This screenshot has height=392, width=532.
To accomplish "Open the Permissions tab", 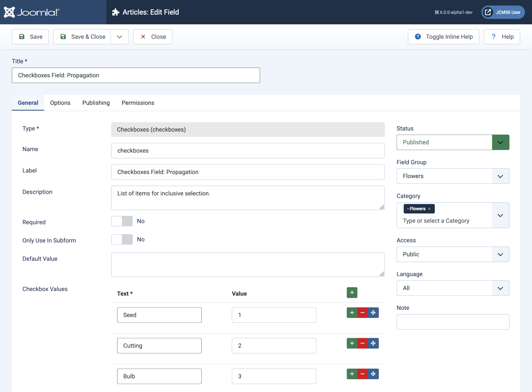I will [138, 103].
